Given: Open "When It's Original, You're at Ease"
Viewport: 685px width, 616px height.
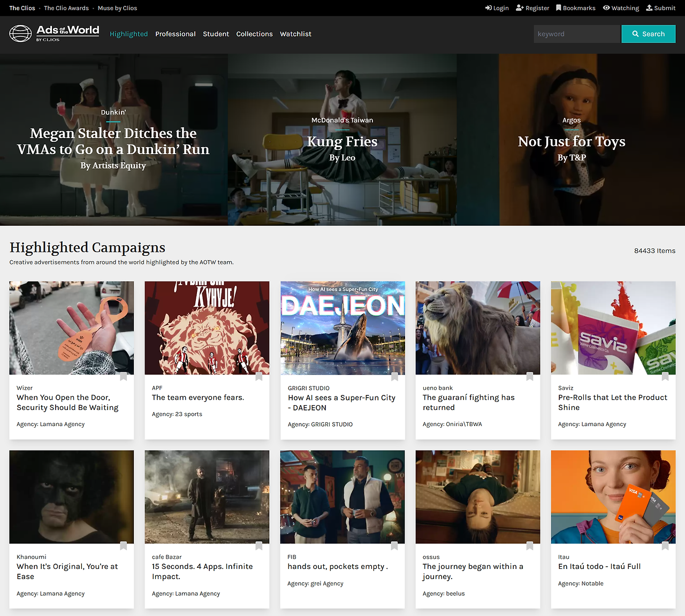Looking at the screenshot, I should pyautogui.click(x=67, y=572).
